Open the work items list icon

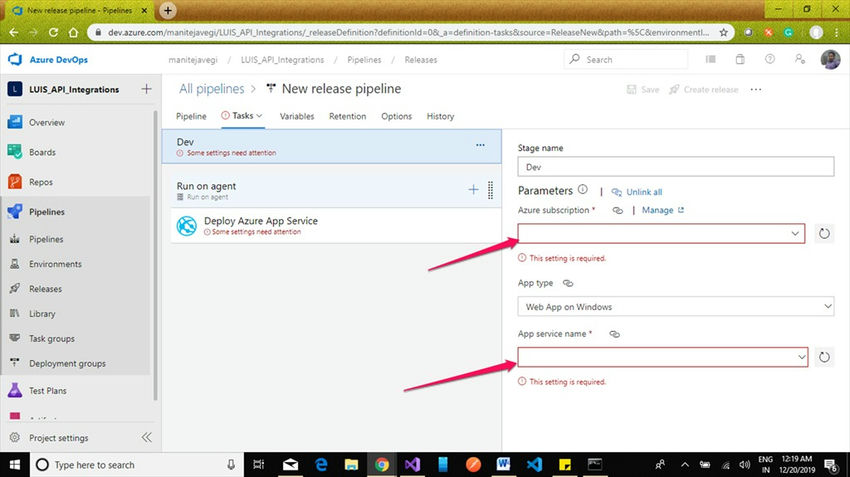click(x=710, y=60)
